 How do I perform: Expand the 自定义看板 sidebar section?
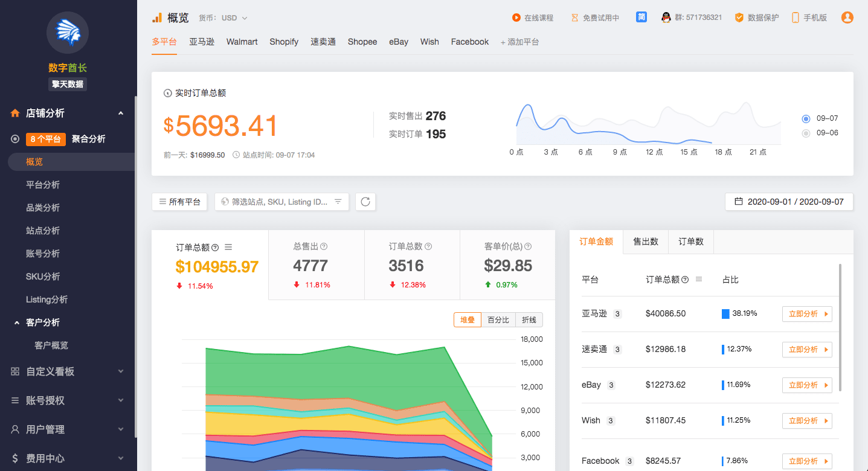tap(68, 371)
